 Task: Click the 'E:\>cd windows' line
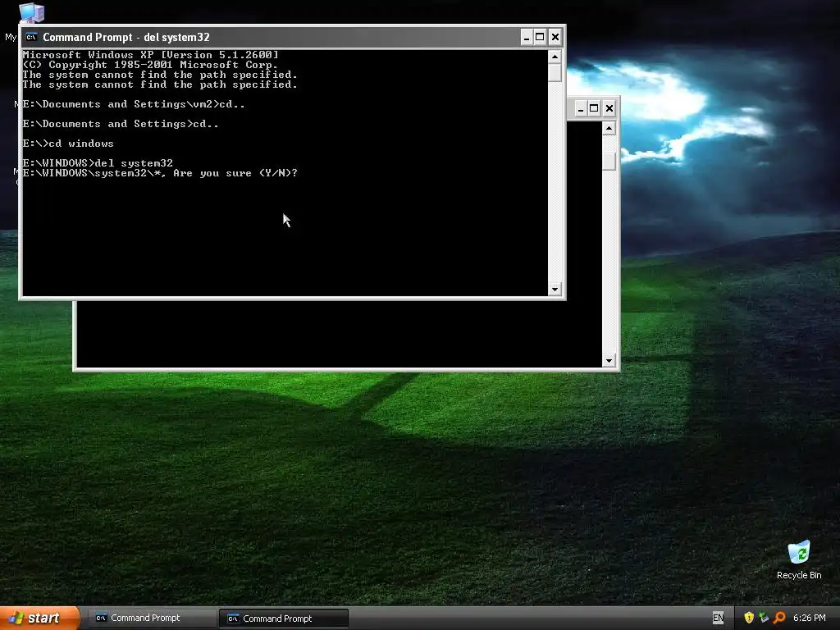pos(68,144)
